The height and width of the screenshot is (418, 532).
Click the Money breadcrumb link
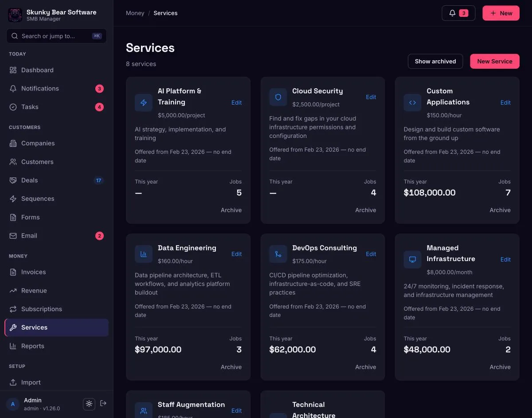click(135, 13)
